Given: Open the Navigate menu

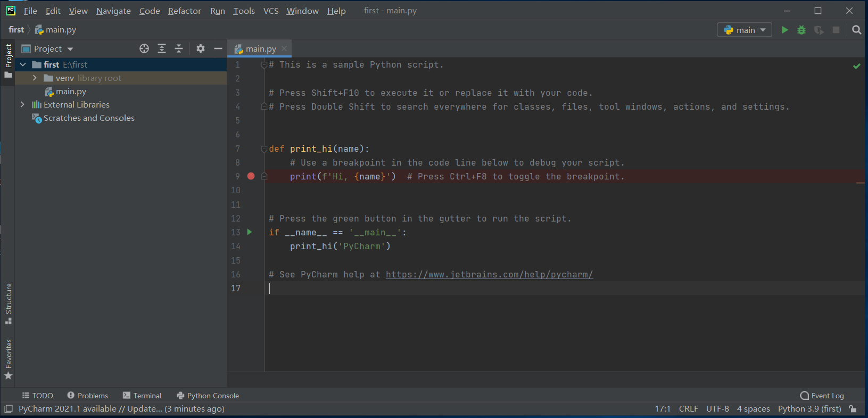Looking at the screenshot, I should pyautogui.click(x=113, y=11).
